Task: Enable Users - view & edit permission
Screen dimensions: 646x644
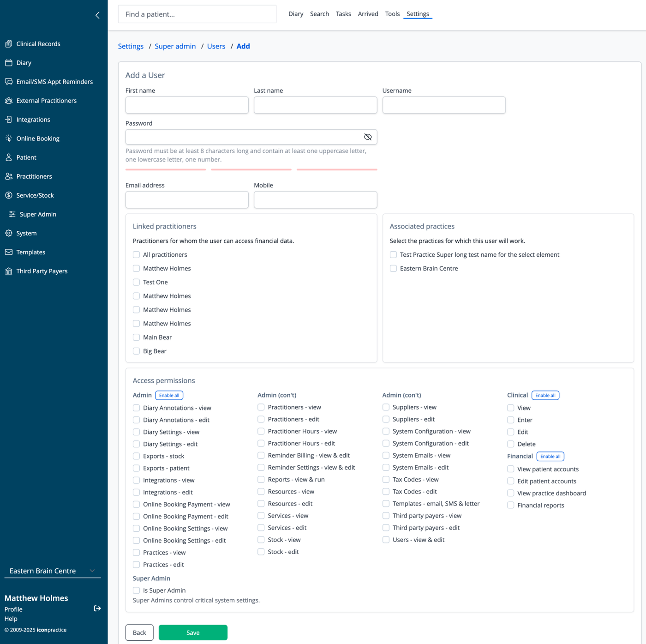Action: (386, 540)
